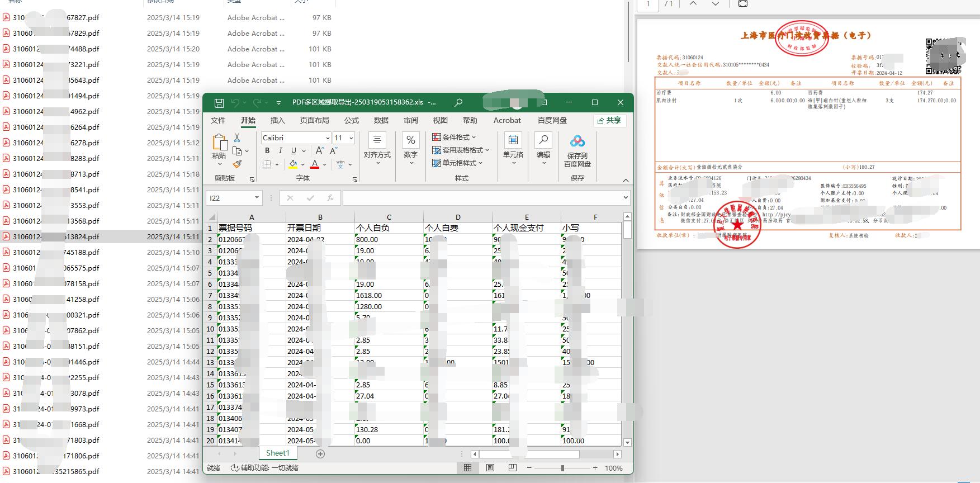Switch to the 插入 ribbon tab

click(x=278, y=120)
